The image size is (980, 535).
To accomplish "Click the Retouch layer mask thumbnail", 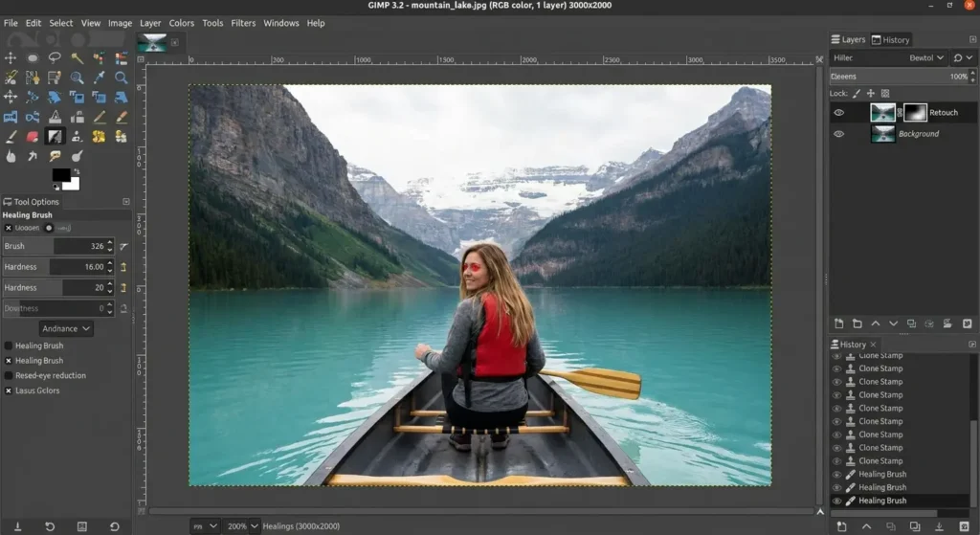I will pos(915,113).
